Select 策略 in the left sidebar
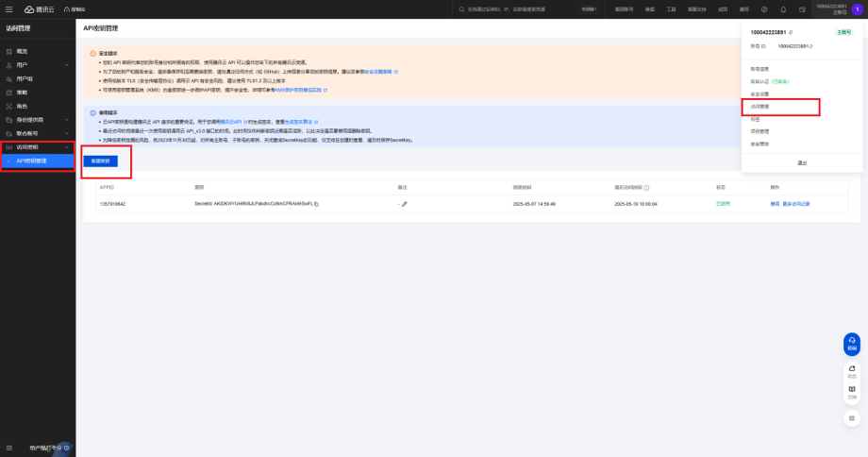Viewport: 868px width, 457px height. (x=22, y=93)
